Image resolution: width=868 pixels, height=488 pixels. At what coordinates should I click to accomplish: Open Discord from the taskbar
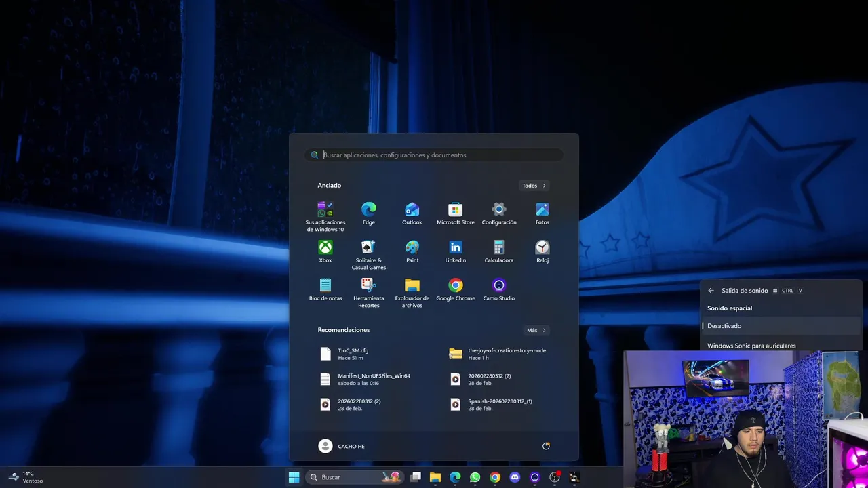point(515,477)
